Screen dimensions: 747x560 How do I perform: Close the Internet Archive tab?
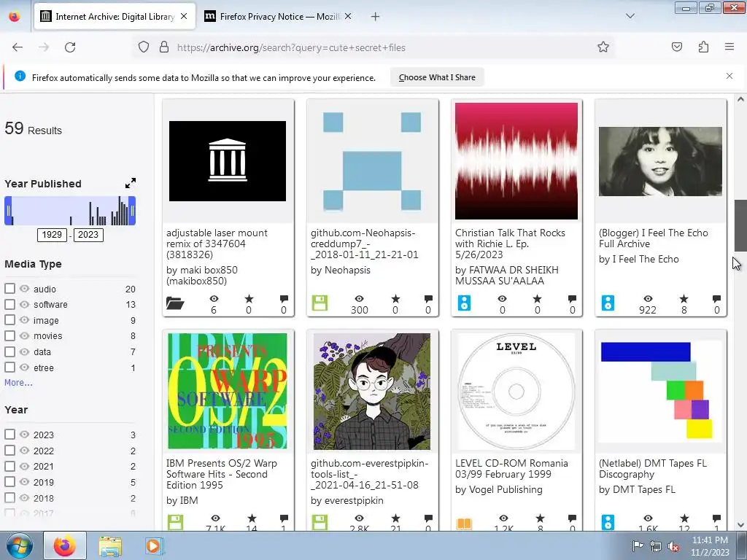coord(184,16)
